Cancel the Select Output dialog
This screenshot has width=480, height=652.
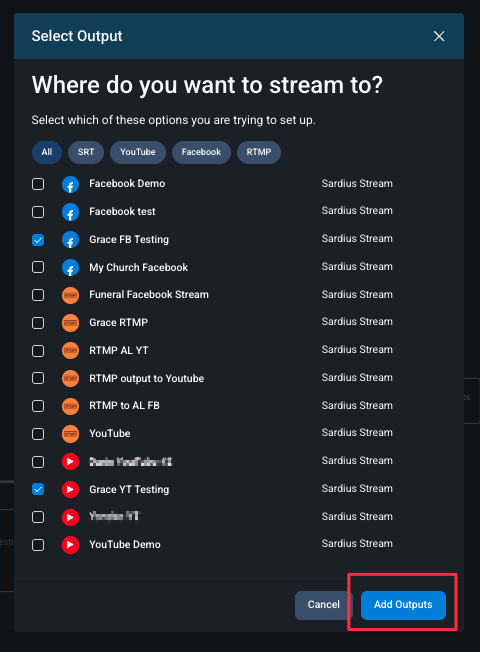point(324,605)
